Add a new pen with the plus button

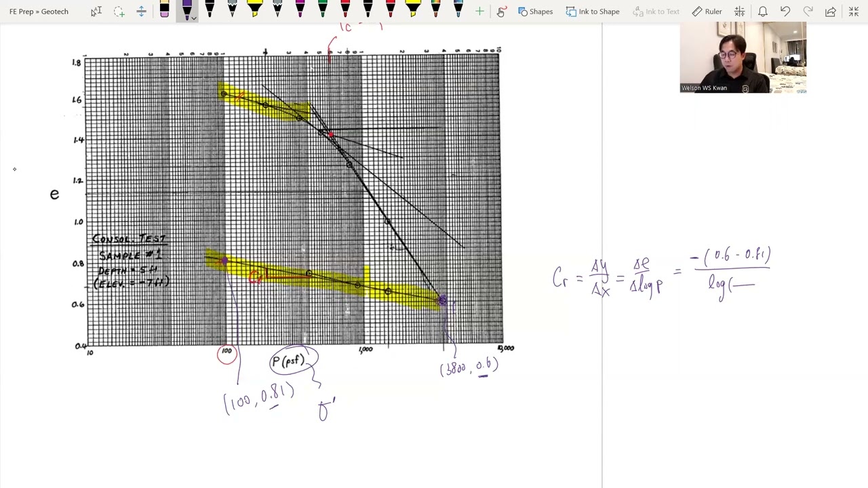pos(479,11)
